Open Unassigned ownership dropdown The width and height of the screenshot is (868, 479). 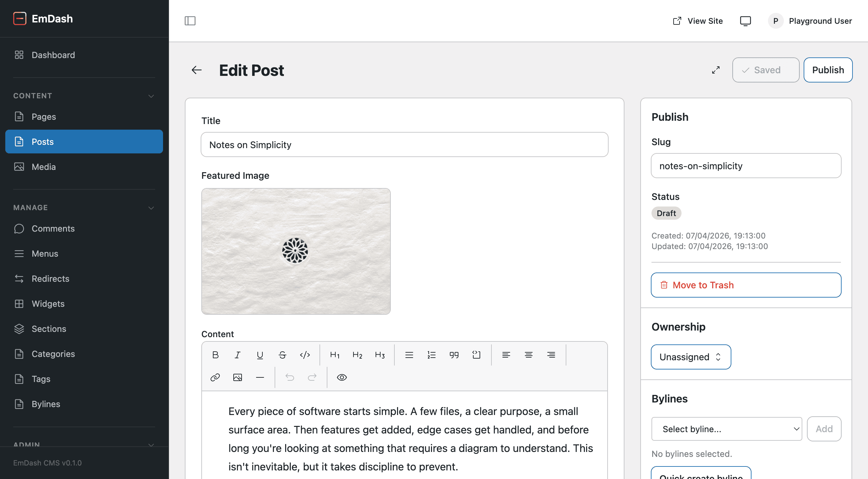(691, 357)
